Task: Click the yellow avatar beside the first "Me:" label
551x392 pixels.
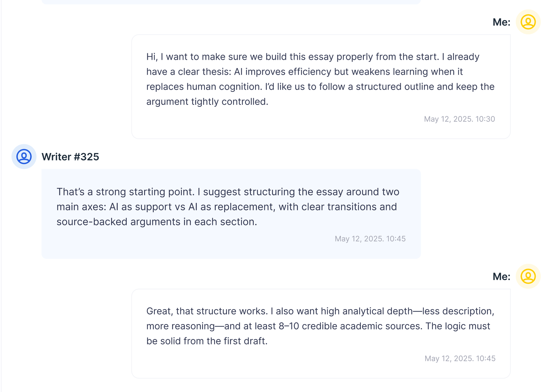Action: [528, 22]
